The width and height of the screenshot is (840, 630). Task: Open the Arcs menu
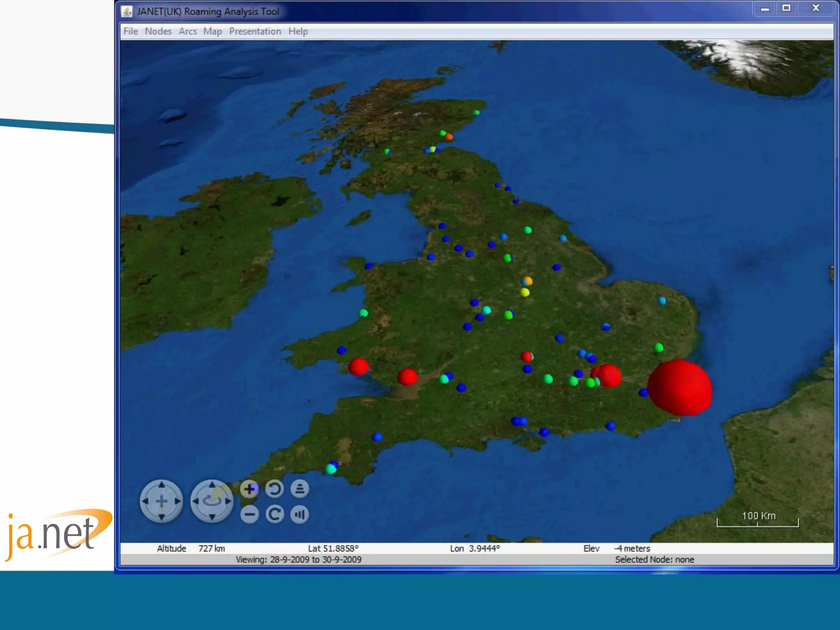[187, 31]
